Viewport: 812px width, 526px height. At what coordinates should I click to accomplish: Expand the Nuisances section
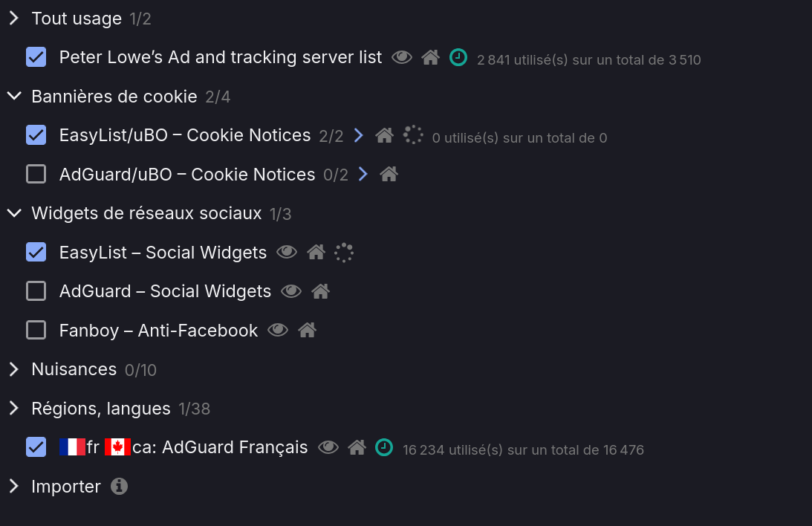coord(13,369)
